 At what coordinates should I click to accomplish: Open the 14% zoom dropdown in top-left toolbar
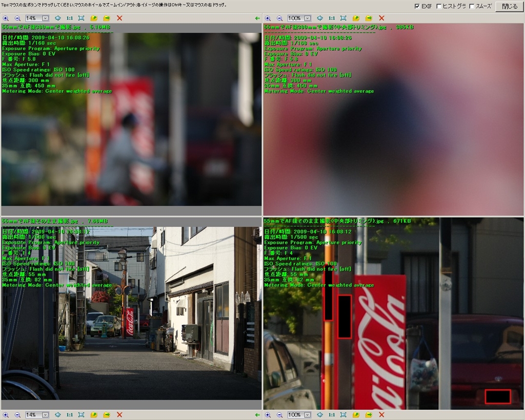click(45, 18)
